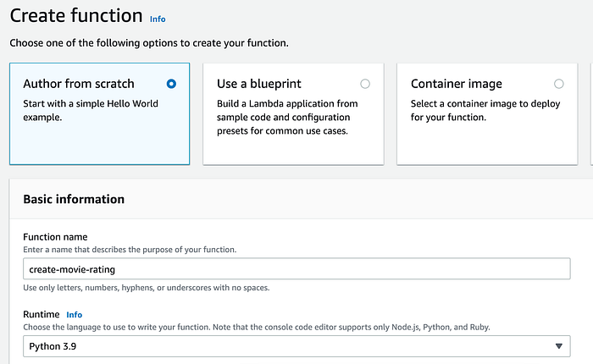Click the Function name field label

(55, 236)
